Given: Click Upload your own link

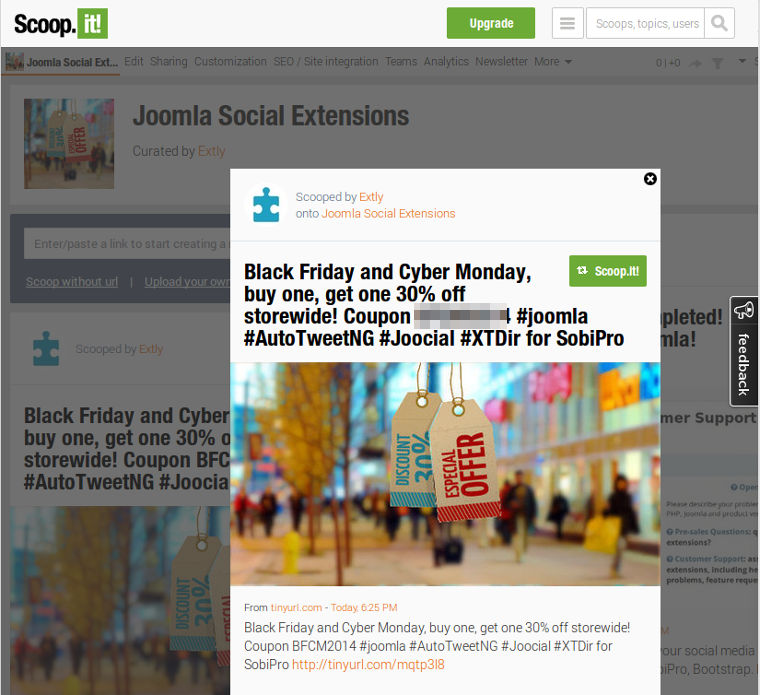Looking at the screenshot, I should tap(187, 282).
